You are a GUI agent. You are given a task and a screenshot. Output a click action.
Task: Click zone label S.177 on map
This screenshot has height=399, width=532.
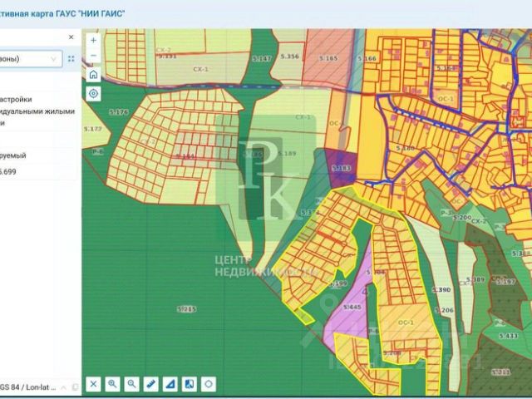[x=92, y=129]
